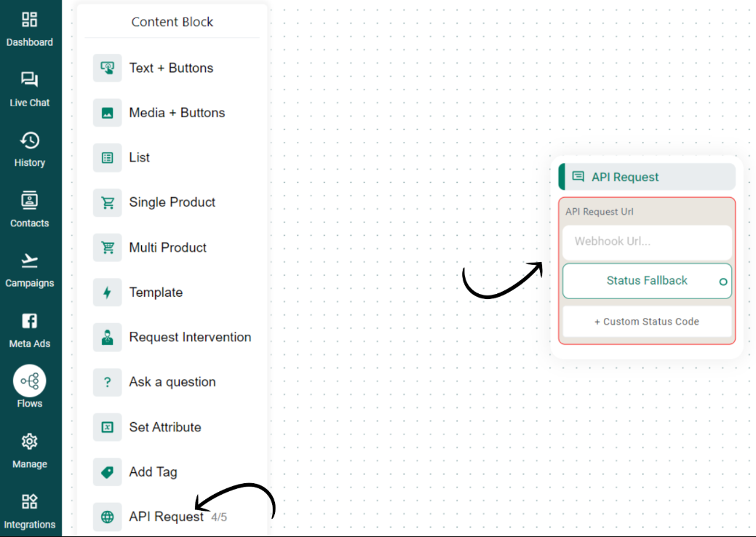
Task: Open the Live Chat icon
Action: point(29,79)
